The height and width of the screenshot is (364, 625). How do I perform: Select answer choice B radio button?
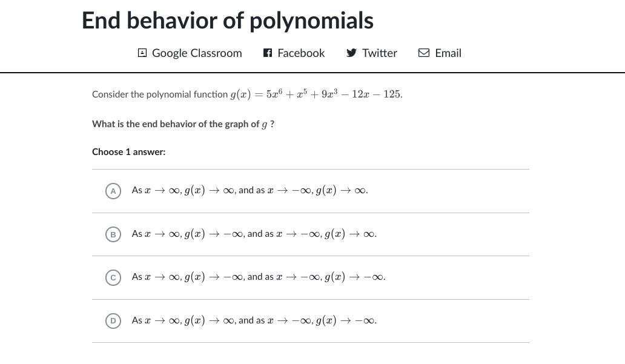tap(113, 234)
